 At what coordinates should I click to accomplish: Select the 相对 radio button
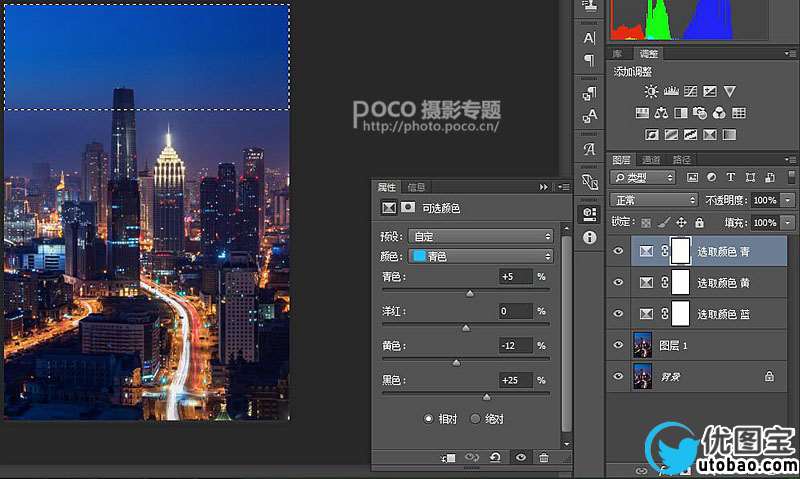(x=429, y=418)
